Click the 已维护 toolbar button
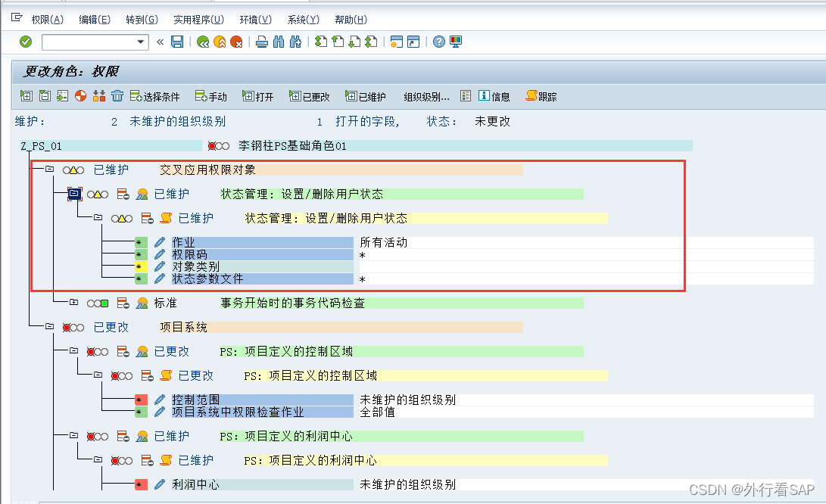Screen dimensions: 826x504 click(x=366, y=96)
